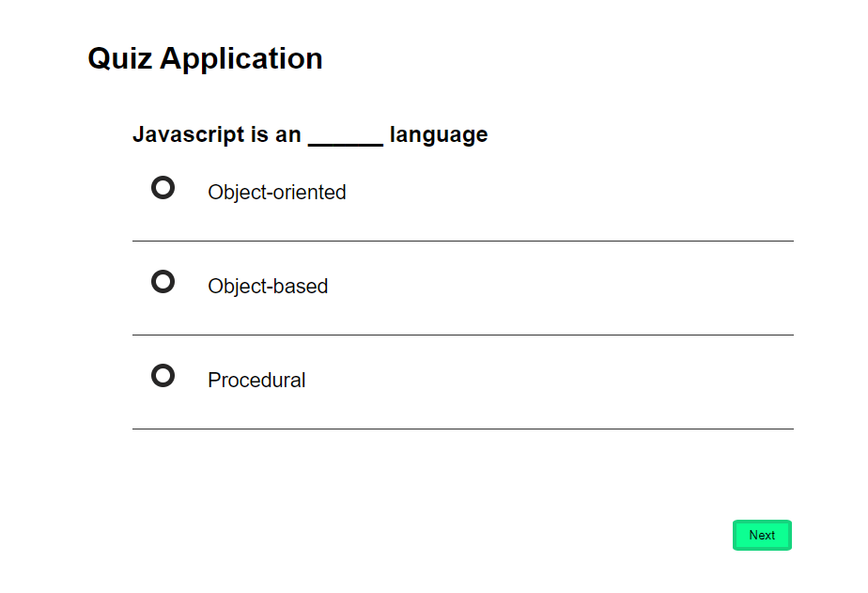Click the "Procedural" answer label text

256,381
